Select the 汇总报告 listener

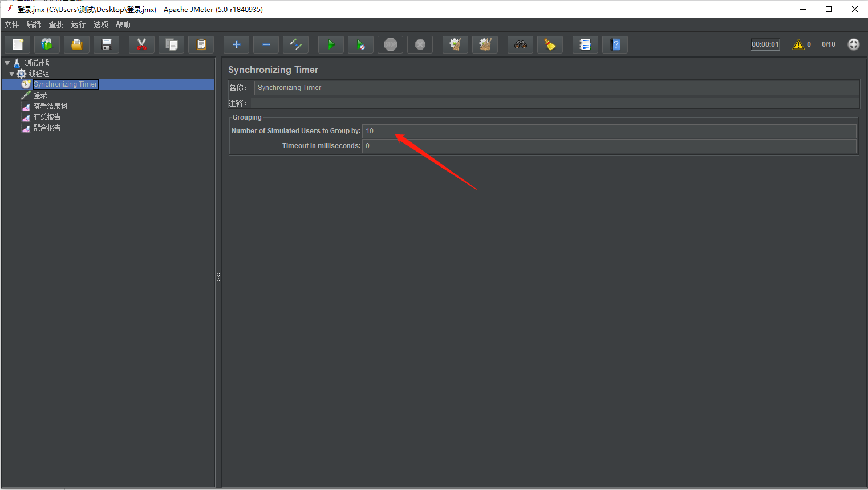coord(47,117)
